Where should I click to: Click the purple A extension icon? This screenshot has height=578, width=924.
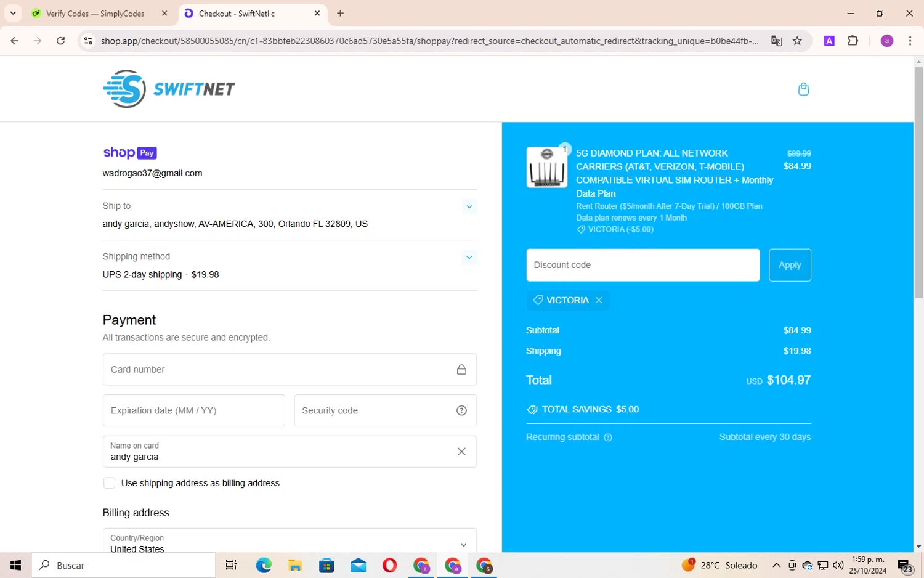pyautogui.click(x=829, y=41)
